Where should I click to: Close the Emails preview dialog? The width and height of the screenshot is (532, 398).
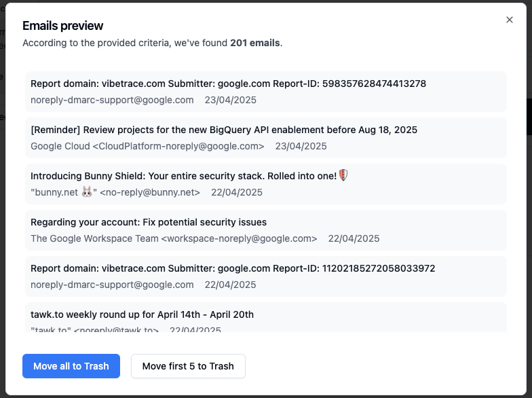(x=509, y=20)
